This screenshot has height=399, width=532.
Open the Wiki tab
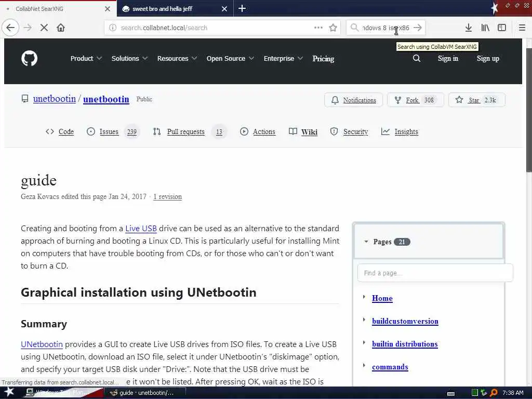click(303, 131)
